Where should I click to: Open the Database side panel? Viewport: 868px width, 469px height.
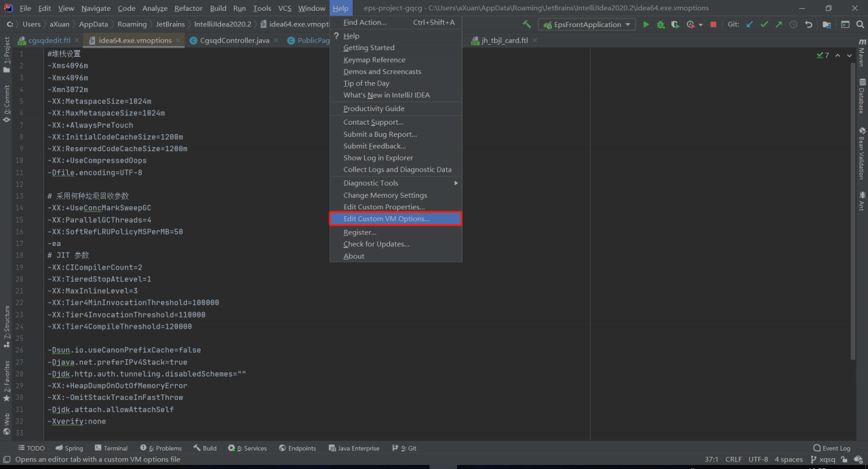coord(862,96)
